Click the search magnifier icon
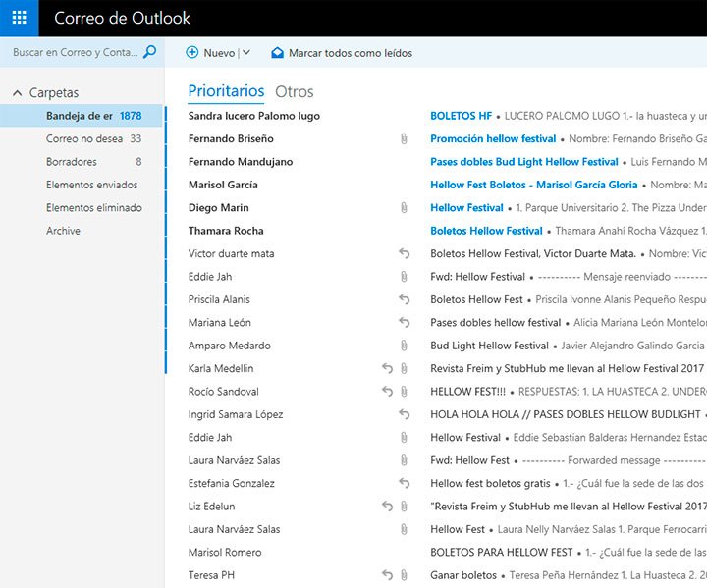The width and height of the screenshot is (707, 588). coord(149,52)
